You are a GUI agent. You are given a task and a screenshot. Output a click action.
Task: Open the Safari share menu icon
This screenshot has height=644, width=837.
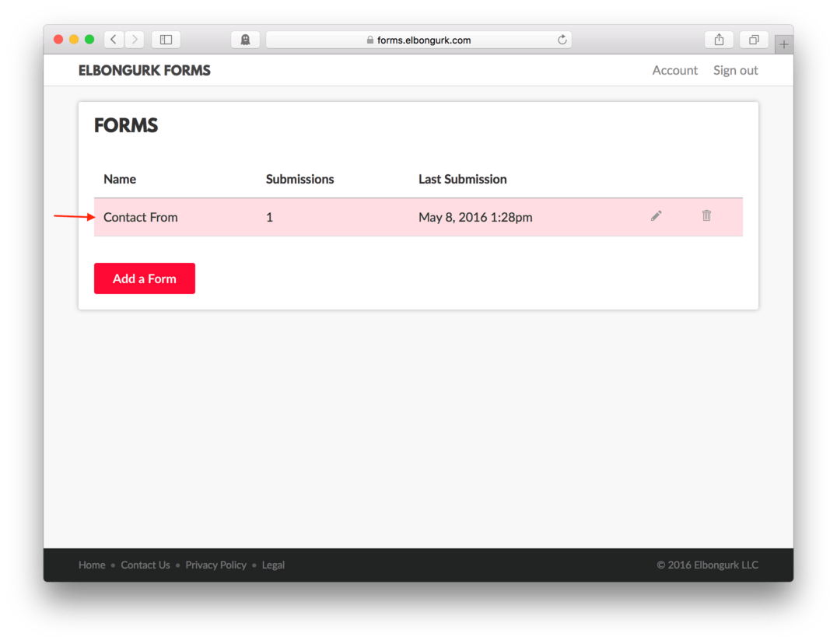click(x=719, y=40)
